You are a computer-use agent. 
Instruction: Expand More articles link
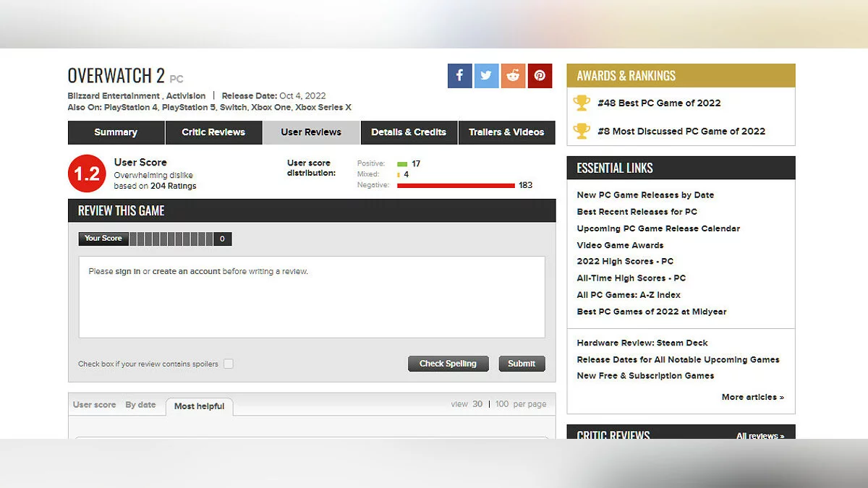click(752, 397)
